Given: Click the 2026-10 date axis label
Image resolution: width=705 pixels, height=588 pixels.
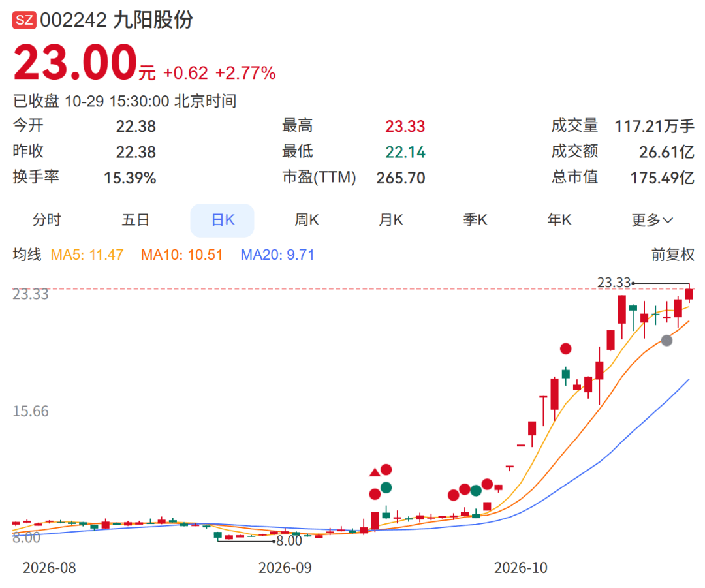Looking at the screenshot, I should (x=521, y=568).
